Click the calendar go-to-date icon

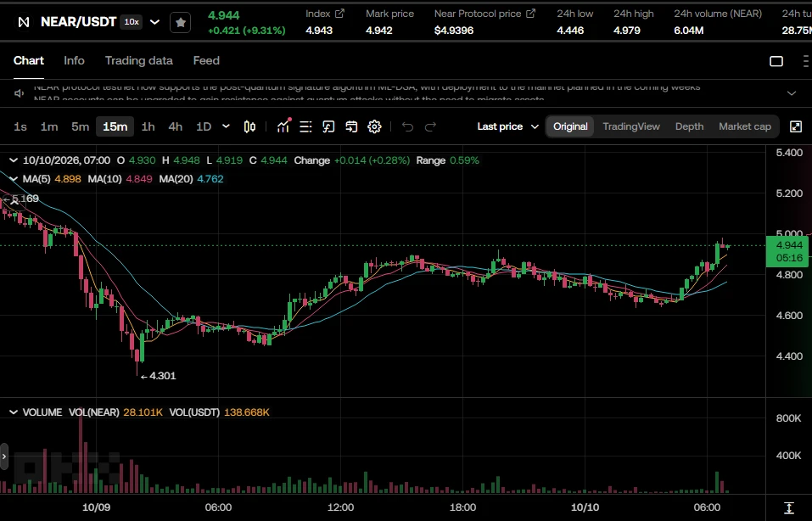click(x=351, y=126)
